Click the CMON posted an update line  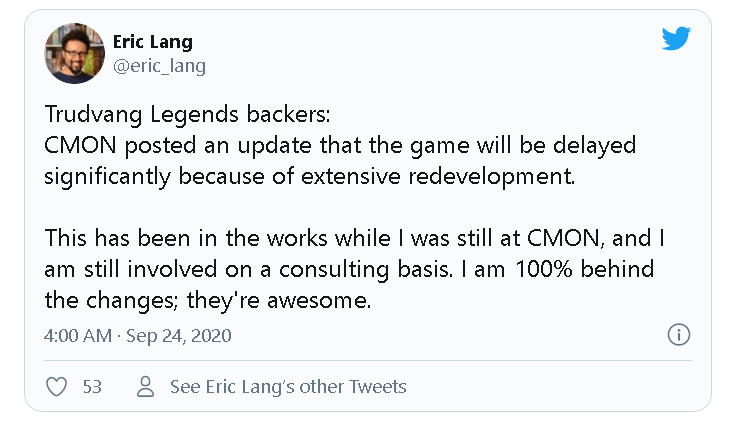tap(340, 146)
